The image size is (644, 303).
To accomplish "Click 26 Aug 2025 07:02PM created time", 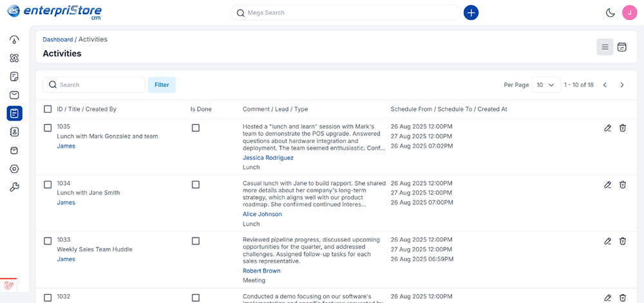I will [422, 146].
